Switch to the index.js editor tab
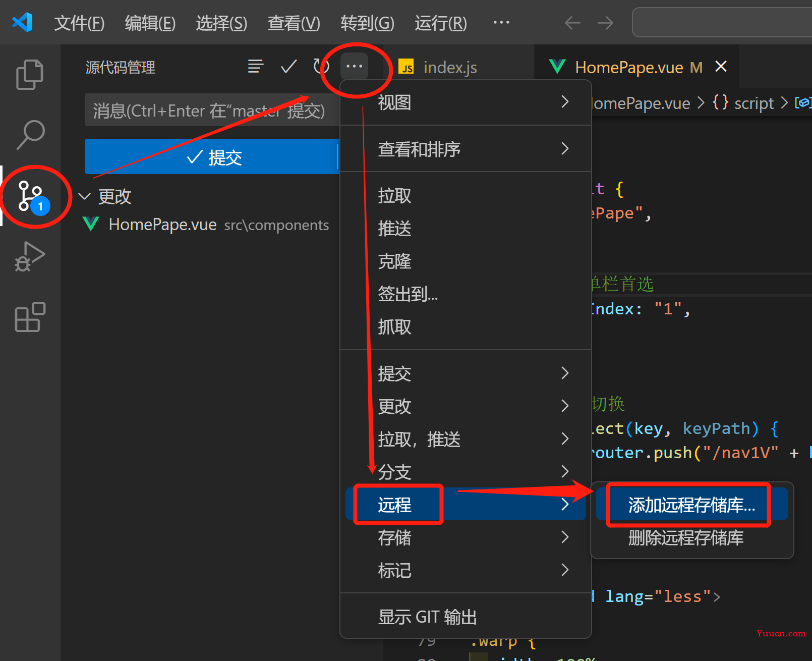The image size is (812, 661). pyautogui.click(x=450, y=67)
